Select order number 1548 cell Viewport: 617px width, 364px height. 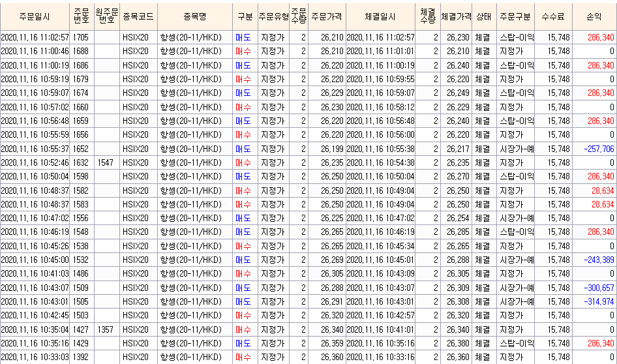81,232
